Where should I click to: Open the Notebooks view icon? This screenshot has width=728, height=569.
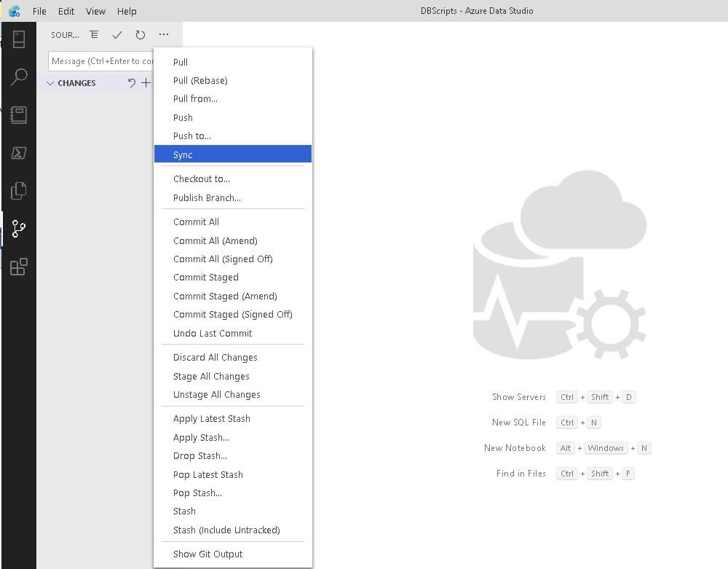point(19,115)
